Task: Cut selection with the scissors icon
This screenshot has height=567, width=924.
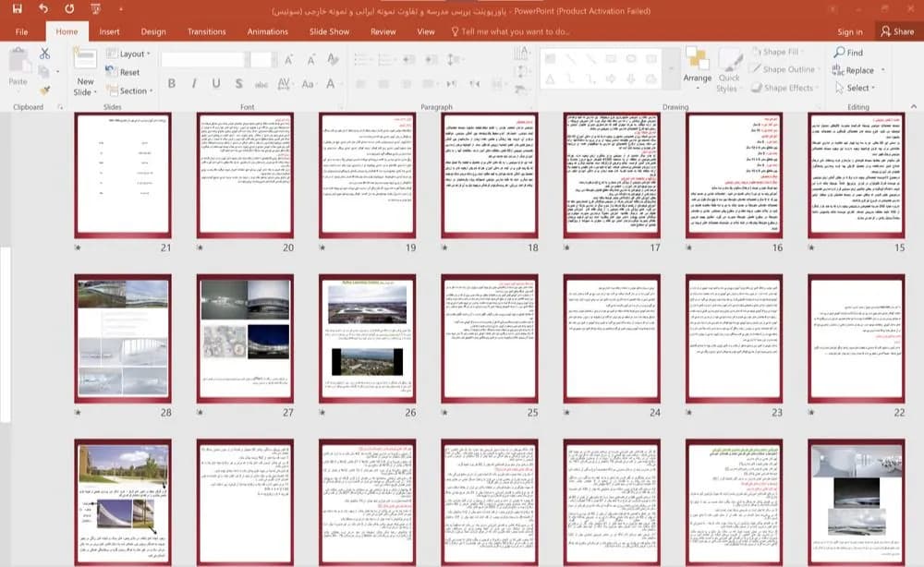Action: pos(44,54)
